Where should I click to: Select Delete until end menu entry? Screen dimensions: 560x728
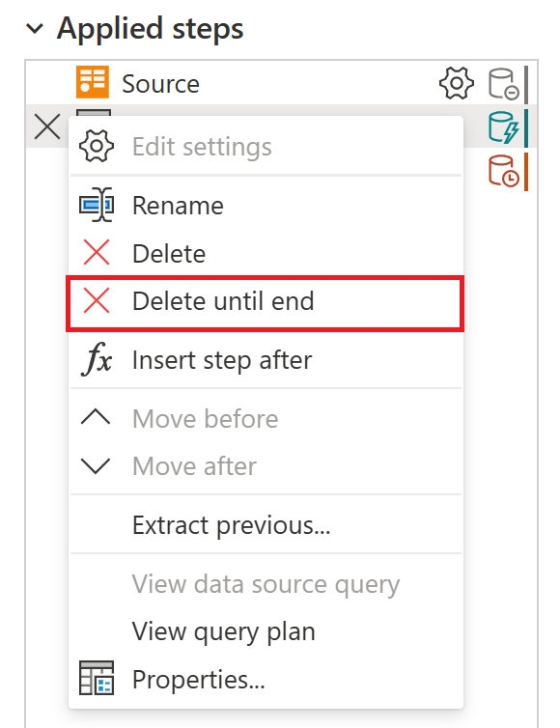(x=266, y=303)
